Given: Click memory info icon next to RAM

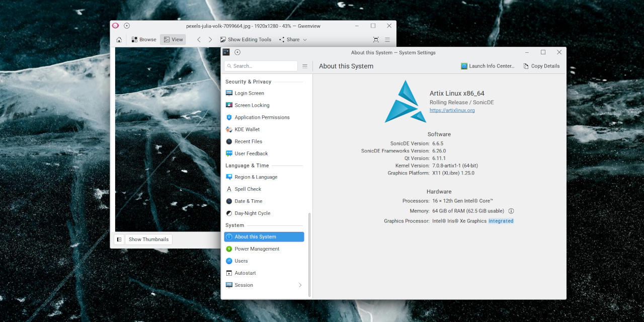Looking at the screenshot, I should tap(511, 211).
